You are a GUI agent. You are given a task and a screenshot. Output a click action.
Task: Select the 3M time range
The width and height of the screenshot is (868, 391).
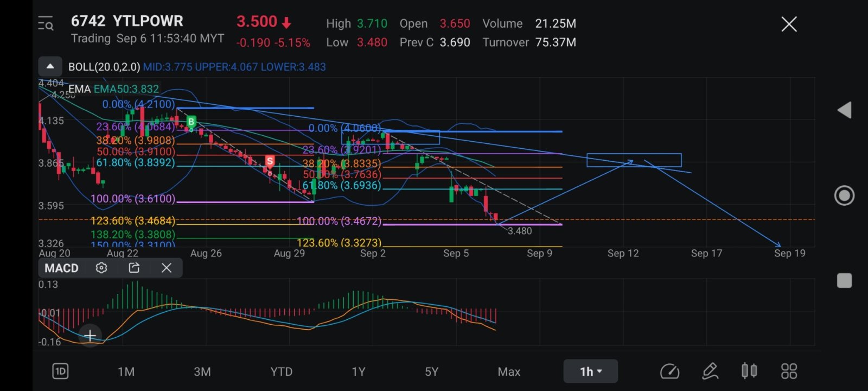click(202, 371)
